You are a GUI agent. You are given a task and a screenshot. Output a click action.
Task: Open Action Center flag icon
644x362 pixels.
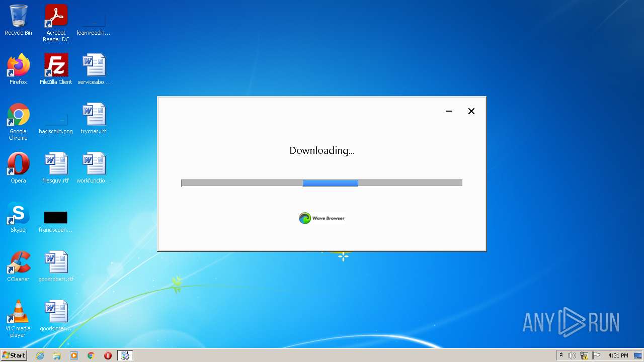(x=596, y=355)
